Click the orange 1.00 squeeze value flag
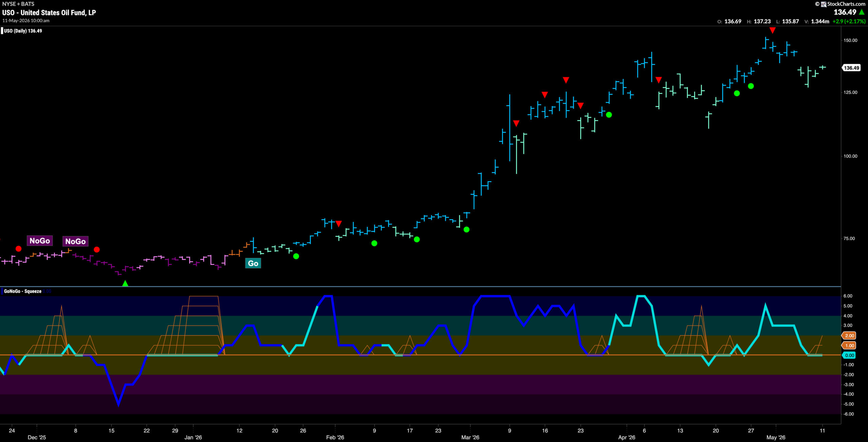The image size is (868, 442). (x=849, y=345)
